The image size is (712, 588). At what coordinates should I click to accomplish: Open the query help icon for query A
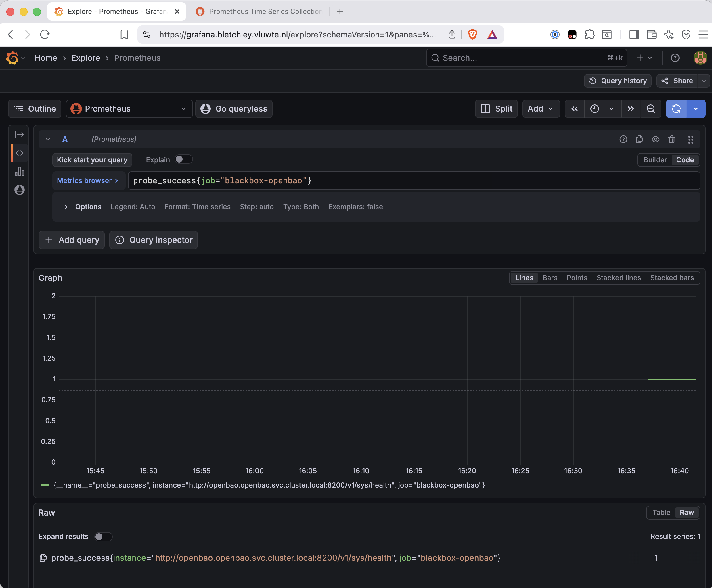pyautogui.click(x=623, y=139)
